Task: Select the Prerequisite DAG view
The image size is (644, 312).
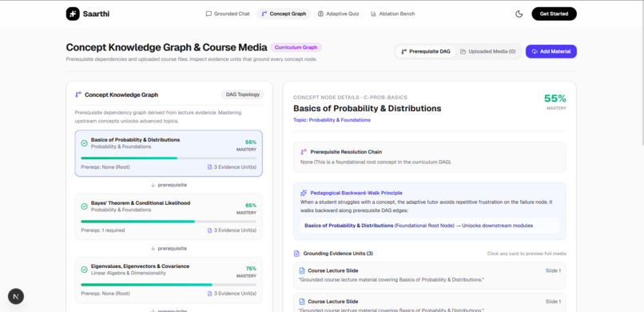Action: [426, 51]
